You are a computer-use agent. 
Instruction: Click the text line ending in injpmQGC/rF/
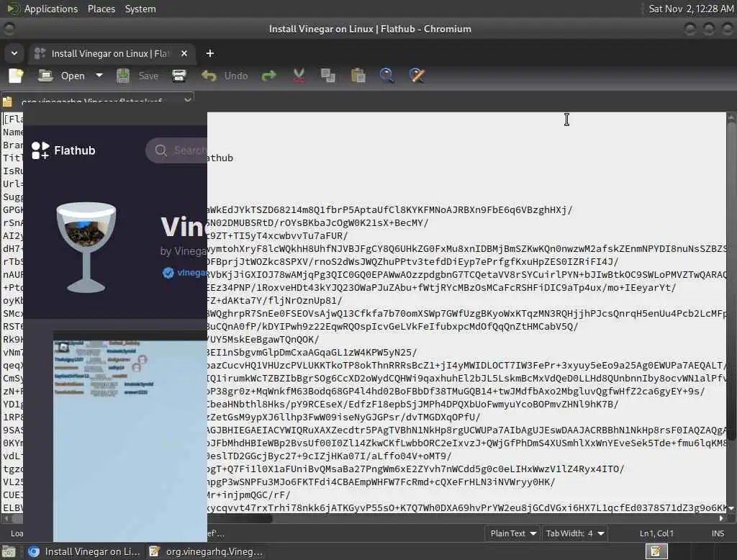pos(248,494)
